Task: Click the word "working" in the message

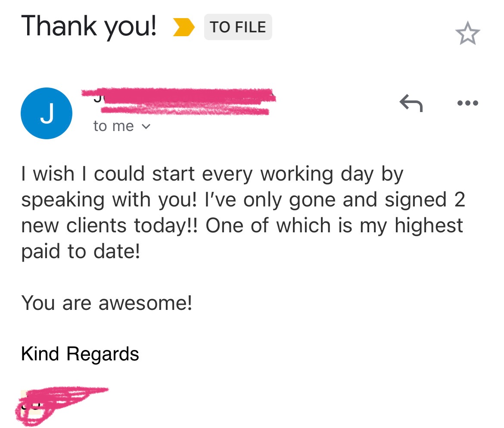Action: coord(297,175)
